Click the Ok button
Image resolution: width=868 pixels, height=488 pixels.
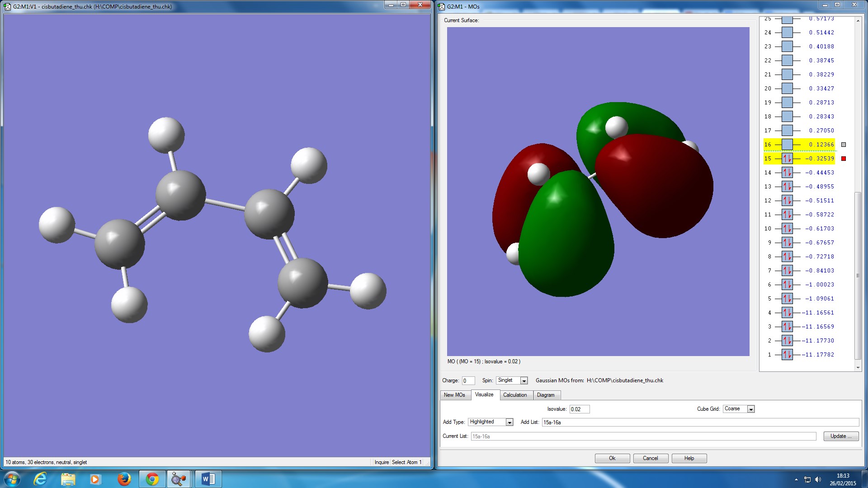[612, 458]
